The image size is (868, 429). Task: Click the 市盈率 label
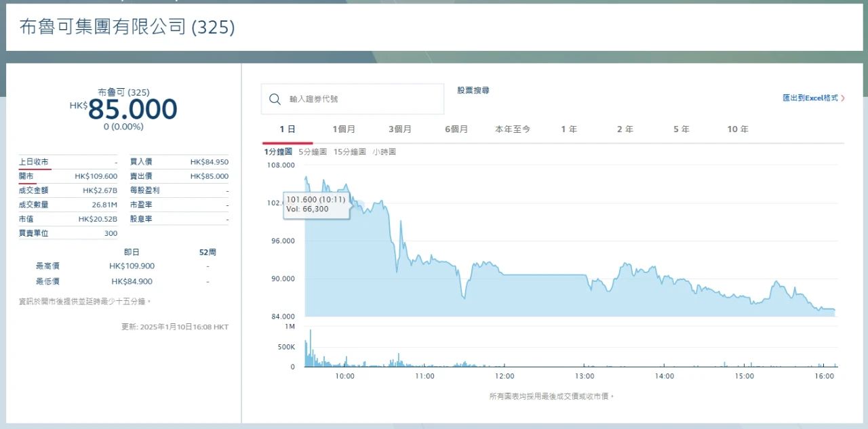pos(141,205)
